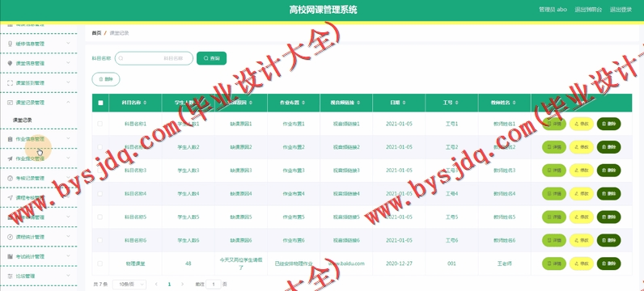Expand 课堂信息管理 with its chevron

tap(68, 63)
